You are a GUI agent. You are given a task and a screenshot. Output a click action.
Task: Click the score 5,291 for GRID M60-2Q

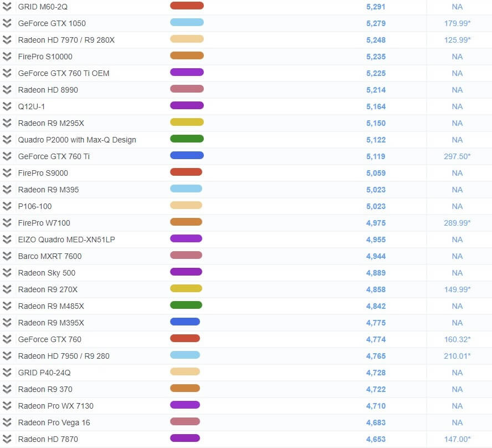coord(376,7)
